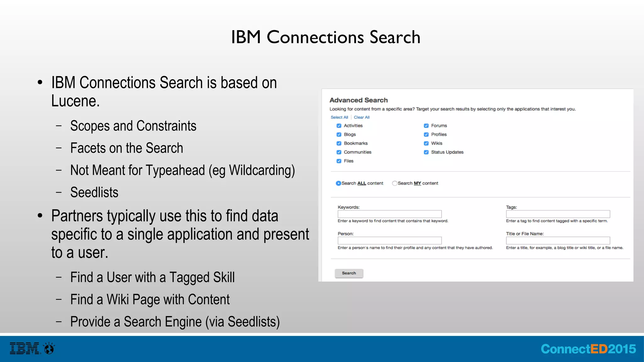Click 'Find a Wiki Page with Content'

coord(150,299)
